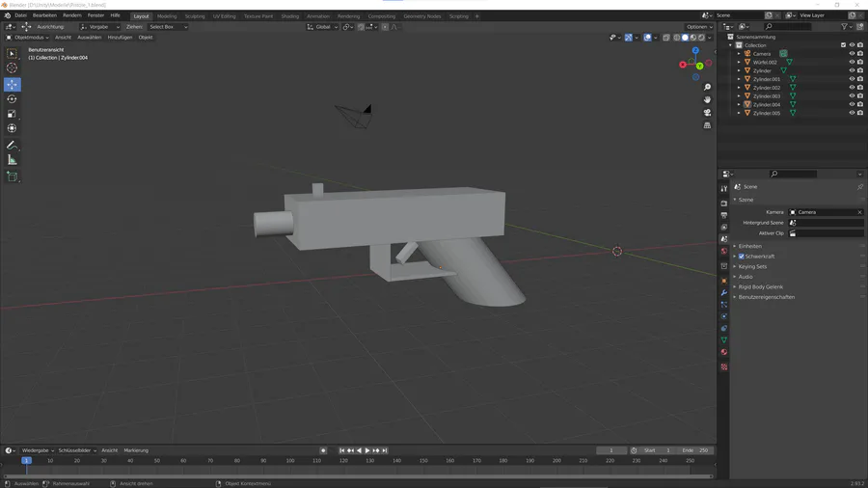Select the Add Cube tool
The height and width of the screenshot is (488, 868).
[x=12, y=177]
